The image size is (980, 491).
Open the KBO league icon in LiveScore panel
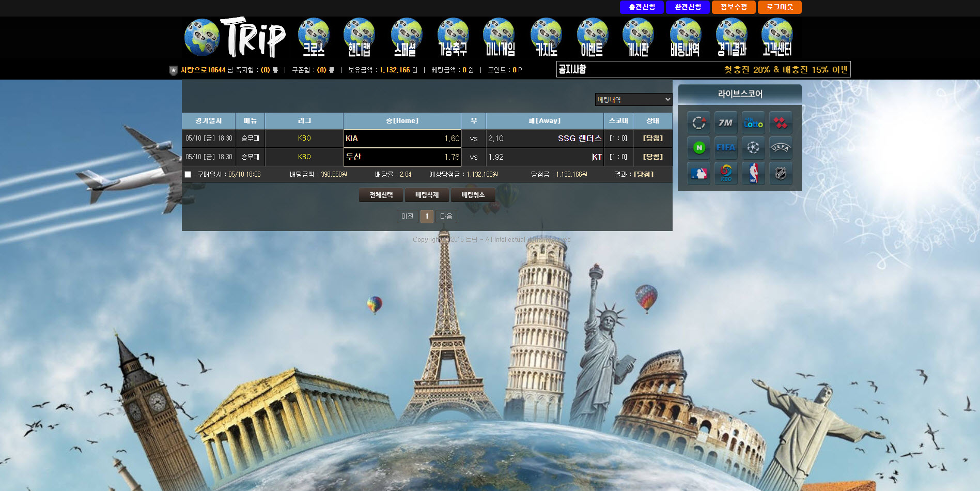tap(726, 173)
